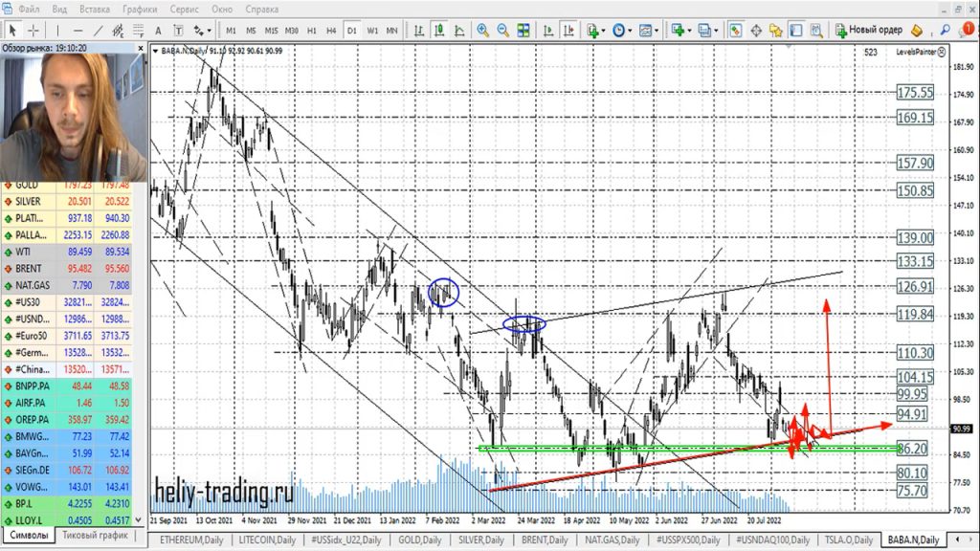This screenshot has height=551, width=980.
Task: Select the trendline drawing tool
Action: click(x=99, y=30)
